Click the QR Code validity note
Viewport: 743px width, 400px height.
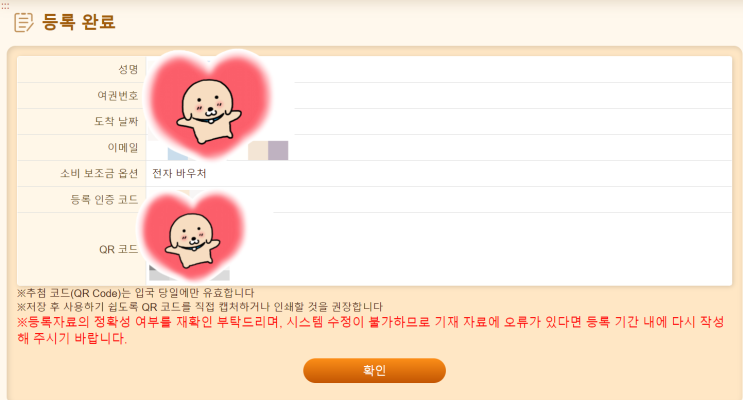136,293
